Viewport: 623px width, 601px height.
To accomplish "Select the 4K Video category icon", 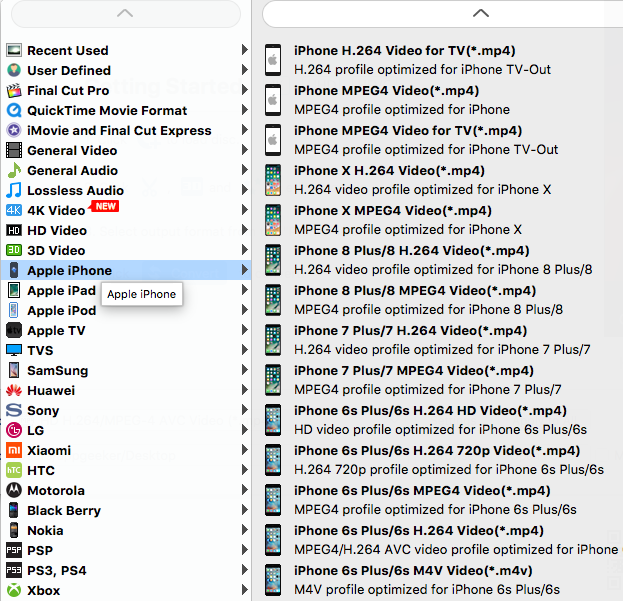I will (14, 211).
